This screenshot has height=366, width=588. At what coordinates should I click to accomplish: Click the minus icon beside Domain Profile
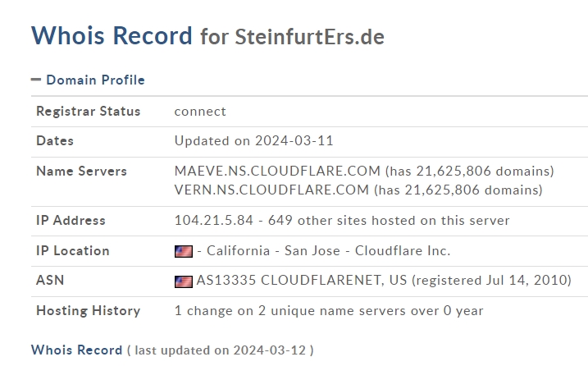tap(36, 80)
